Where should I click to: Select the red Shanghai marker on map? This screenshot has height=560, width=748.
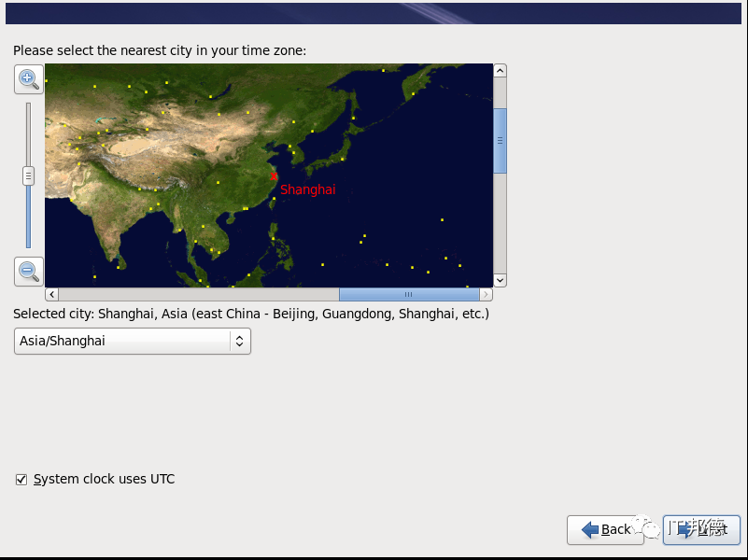(x=274, y=176)
